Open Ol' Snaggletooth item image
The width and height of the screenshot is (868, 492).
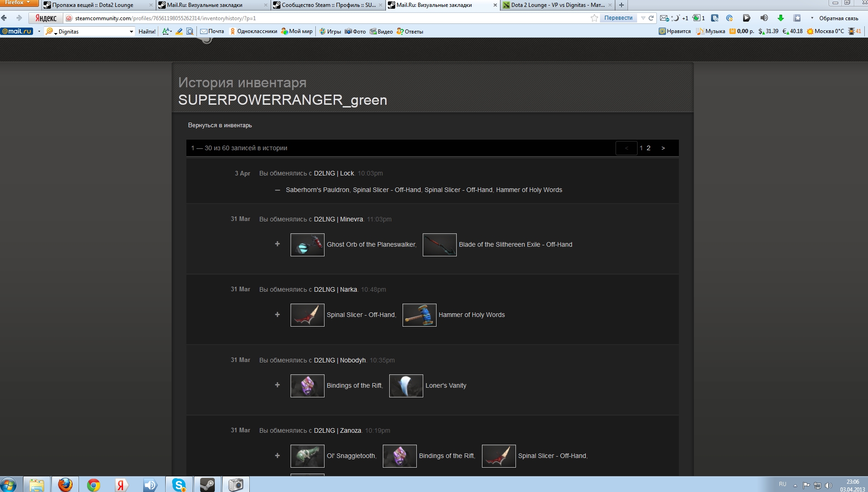pos(308,456)
